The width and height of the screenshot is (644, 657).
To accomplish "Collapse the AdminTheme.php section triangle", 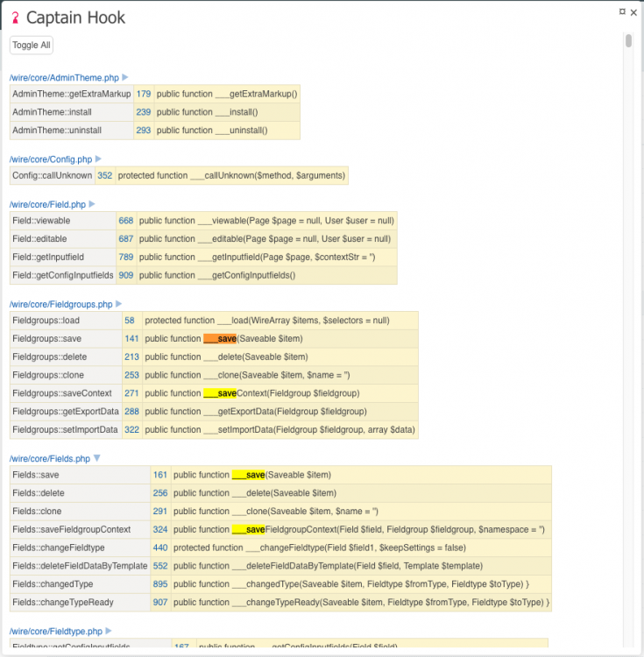I will (125, 78).
